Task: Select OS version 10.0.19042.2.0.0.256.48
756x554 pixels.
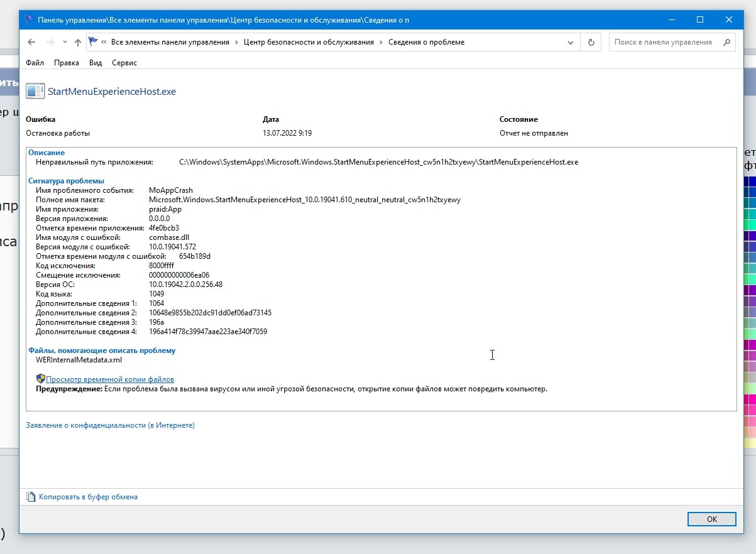Action: point(186,285)
